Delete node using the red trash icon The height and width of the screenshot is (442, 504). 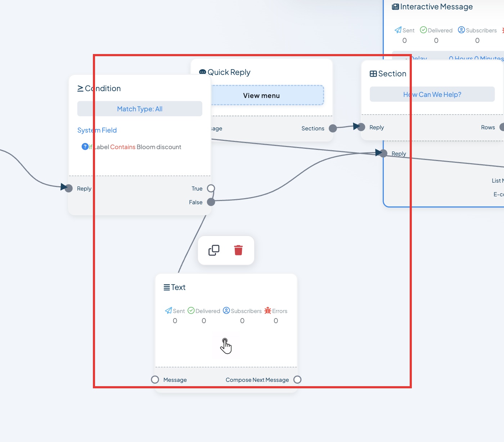pos(238,250)
